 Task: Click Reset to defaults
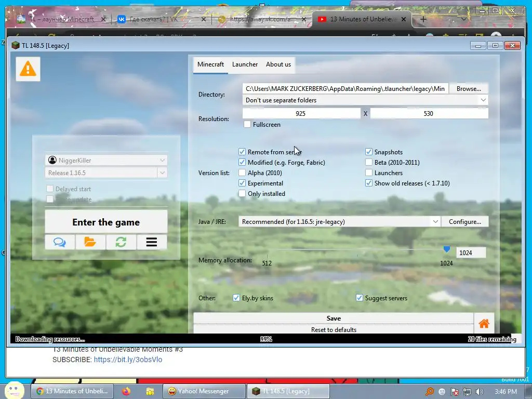334,329
